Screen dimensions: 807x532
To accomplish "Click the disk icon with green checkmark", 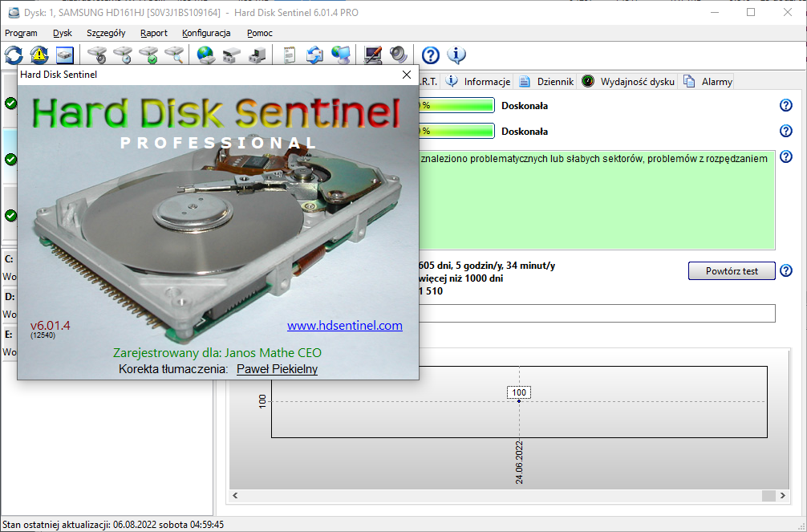I will 148,55.
